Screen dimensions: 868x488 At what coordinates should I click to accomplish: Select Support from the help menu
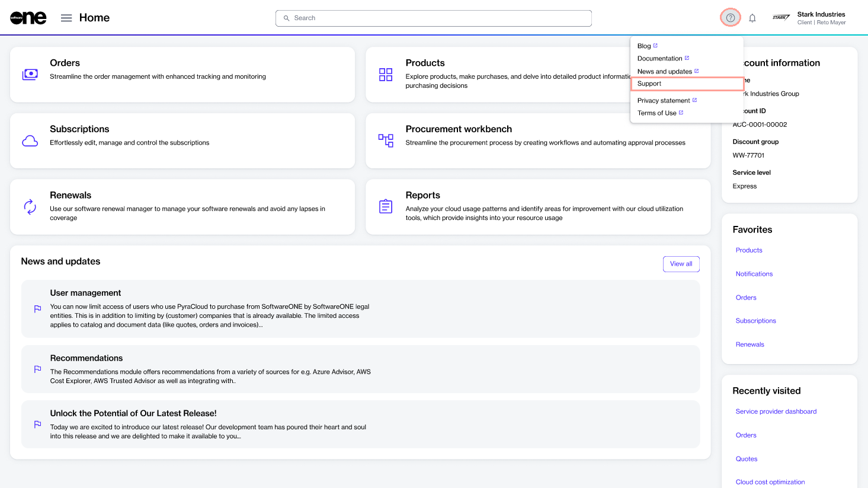(x=649, y=84)
